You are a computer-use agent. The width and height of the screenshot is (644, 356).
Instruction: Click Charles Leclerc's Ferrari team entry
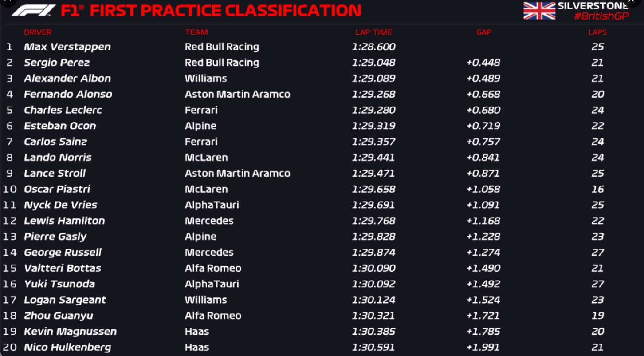(x=201, y=110)
